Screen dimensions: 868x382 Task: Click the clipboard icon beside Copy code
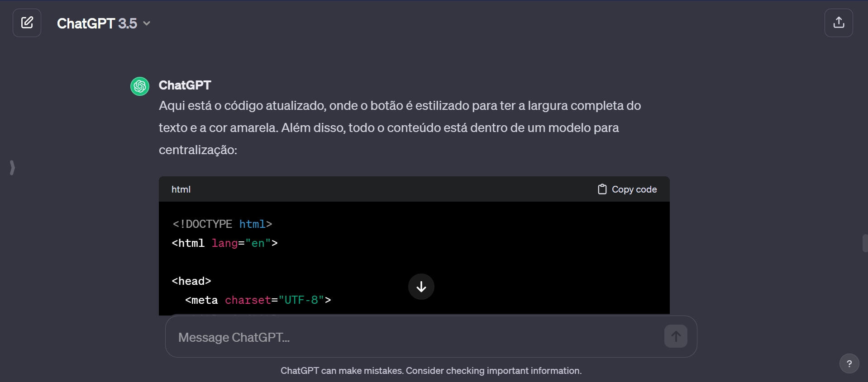(602, 189)
